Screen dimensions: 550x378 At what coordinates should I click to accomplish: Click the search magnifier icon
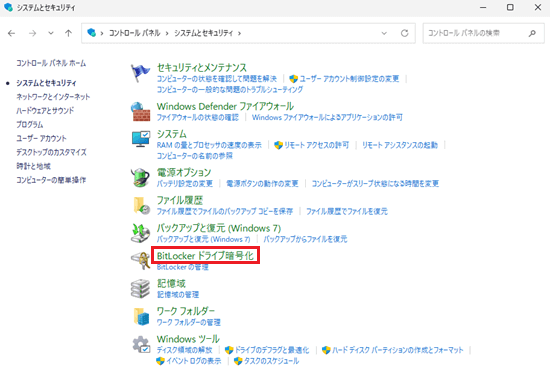point(532,33)
